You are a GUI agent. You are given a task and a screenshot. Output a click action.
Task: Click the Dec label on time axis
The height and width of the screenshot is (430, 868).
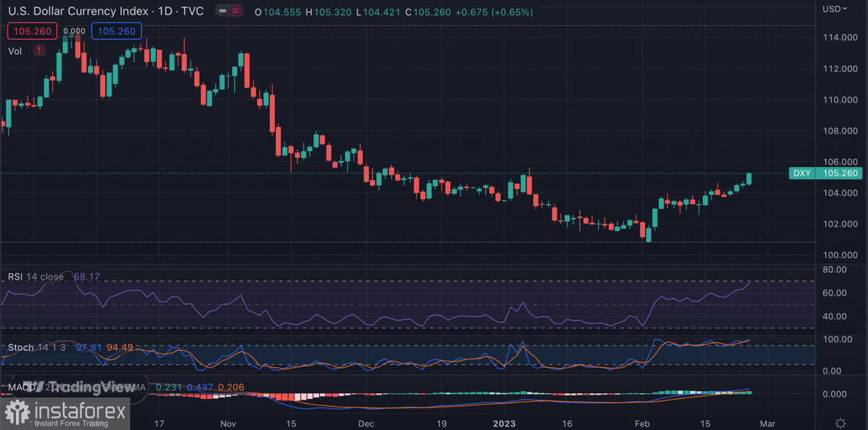point(366,423)
